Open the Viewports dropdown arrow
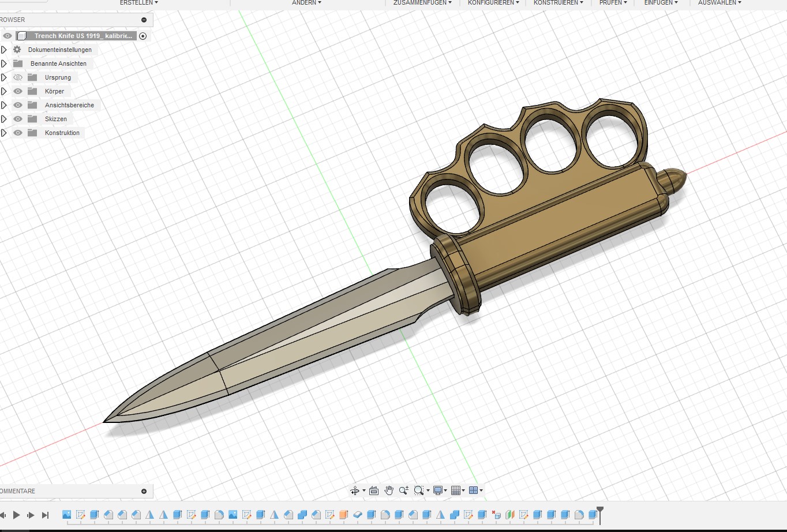 point(481,490)
